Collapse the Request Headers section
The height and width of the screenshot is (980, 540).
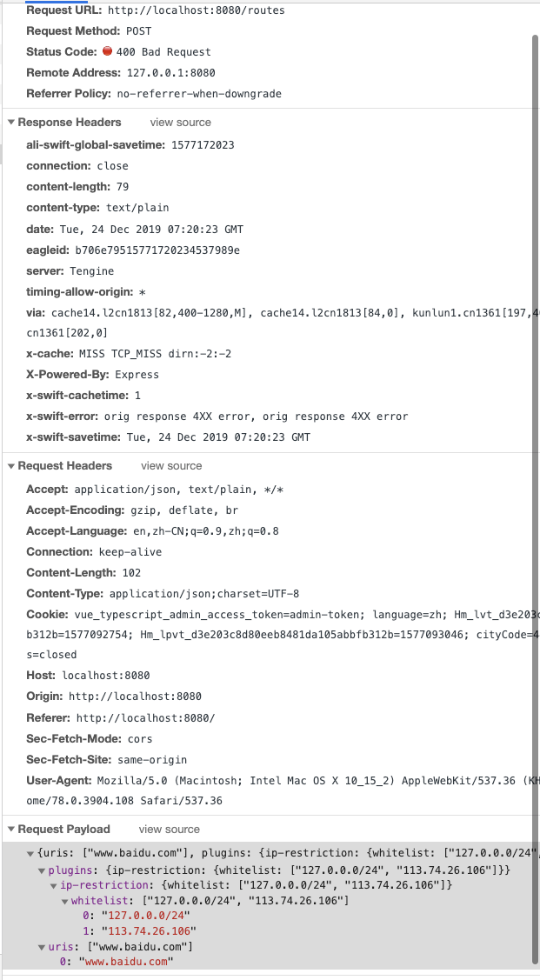[9, 465]
